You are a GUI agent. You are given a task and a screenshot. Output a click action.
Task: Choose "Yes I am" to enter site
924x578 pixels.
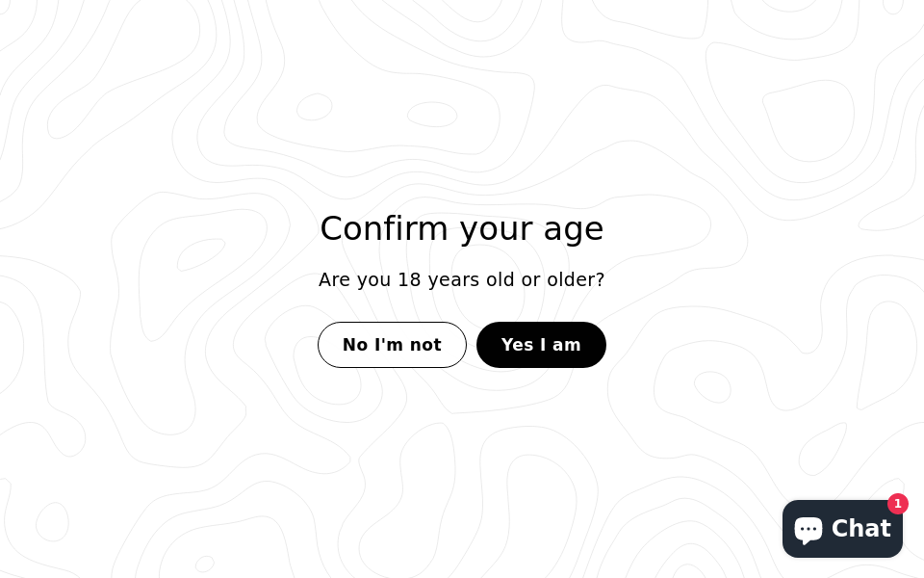(541, 345)
